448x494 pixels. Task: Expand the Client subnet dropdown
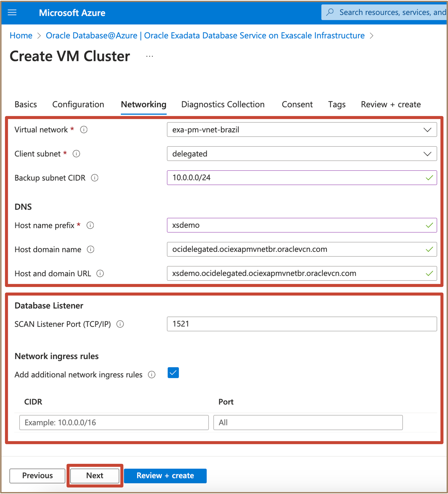(x=427, y=154)
